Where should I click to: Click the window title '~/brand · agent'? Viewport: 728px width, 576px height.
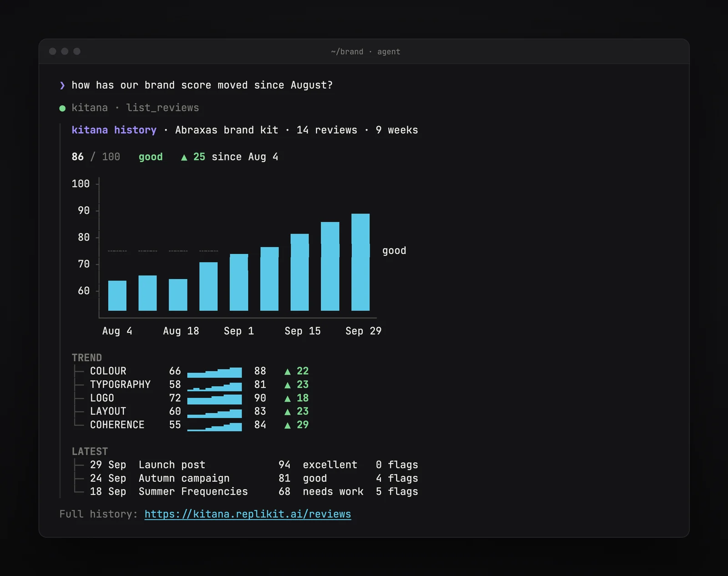365,52
